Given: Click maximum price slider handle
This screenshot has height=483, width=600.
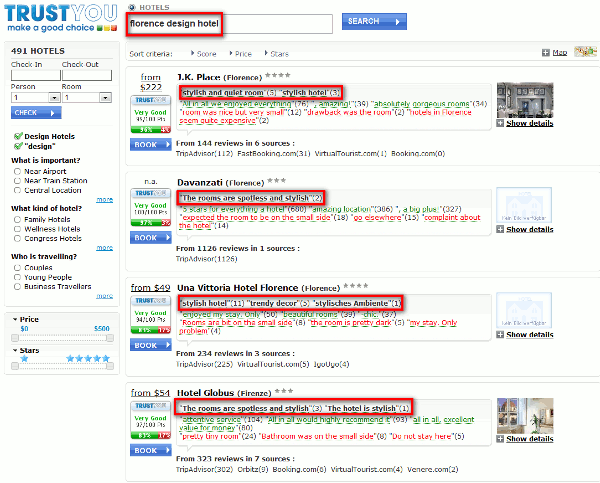Looking at the screenshot, I should (x=110, y=338).
